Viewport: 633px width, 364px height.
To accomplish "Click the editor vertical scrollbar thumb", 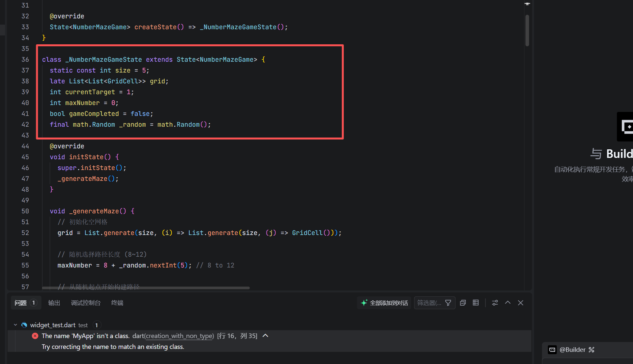I will tap(527, 30).
